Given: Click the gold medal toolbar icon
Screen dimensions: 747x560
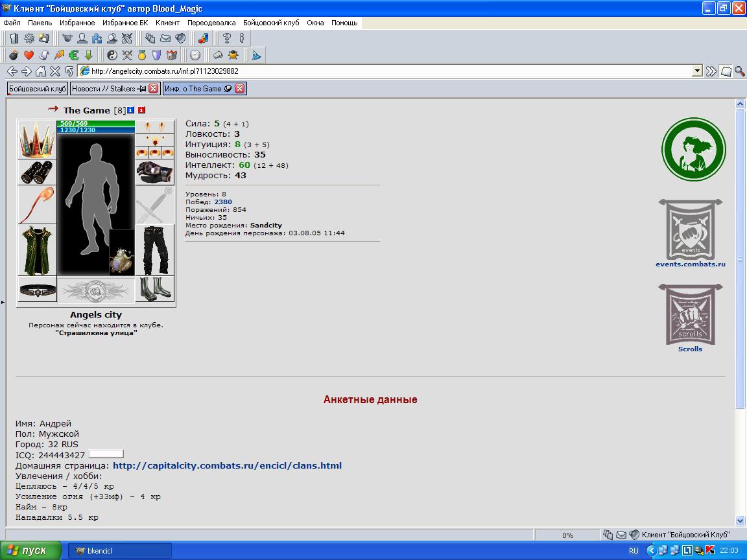Looking at the screenshot, I should point(142,55).
